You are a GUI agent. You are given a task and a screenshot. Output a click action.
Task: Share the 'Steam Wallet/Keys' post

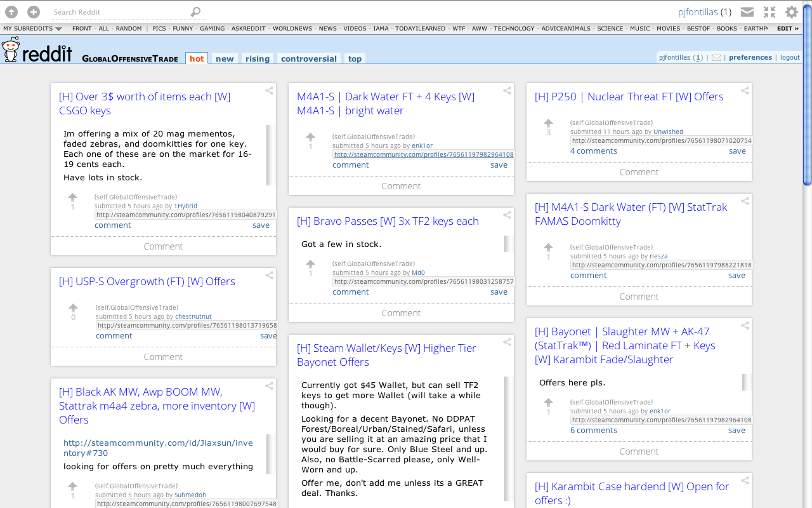507,342
